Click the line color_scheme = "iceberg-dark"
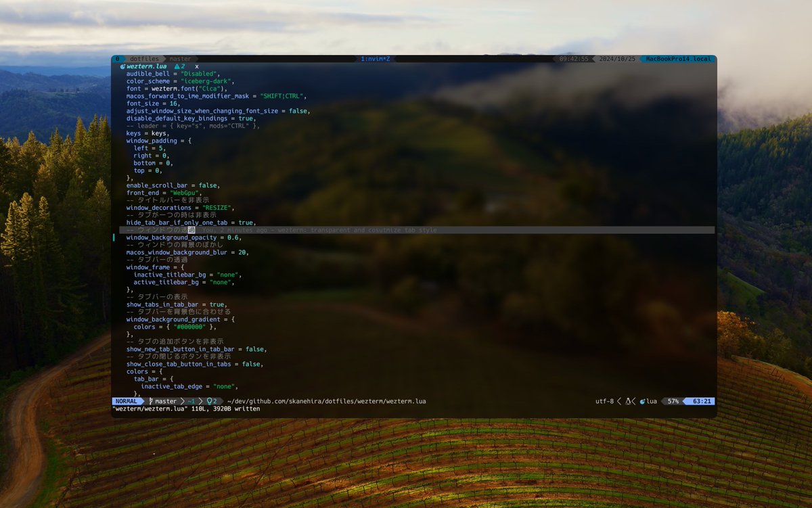The height and width of the screenshot is (508, 812). [181, 81]
